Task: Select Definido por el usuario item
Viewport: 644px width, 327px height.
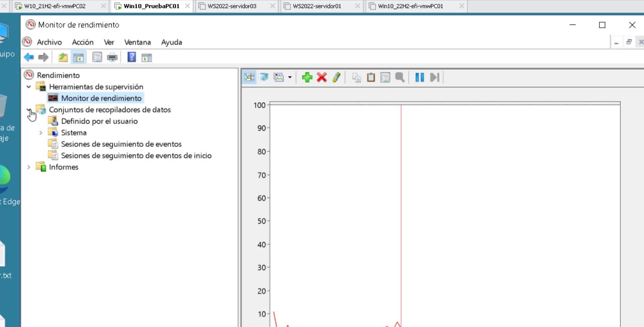Action: [x=99, y=121]
